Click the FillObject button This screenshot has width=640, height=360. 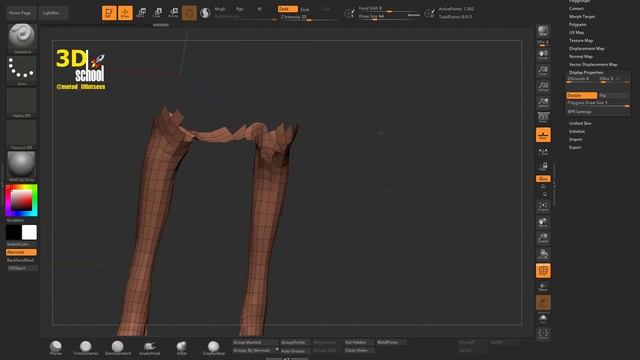pos(22,268)
